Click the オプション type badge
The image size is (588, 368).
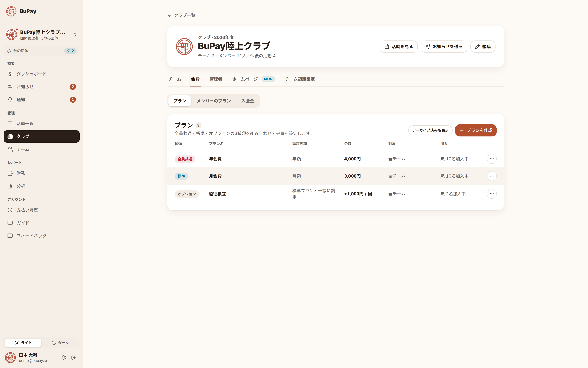187,194
